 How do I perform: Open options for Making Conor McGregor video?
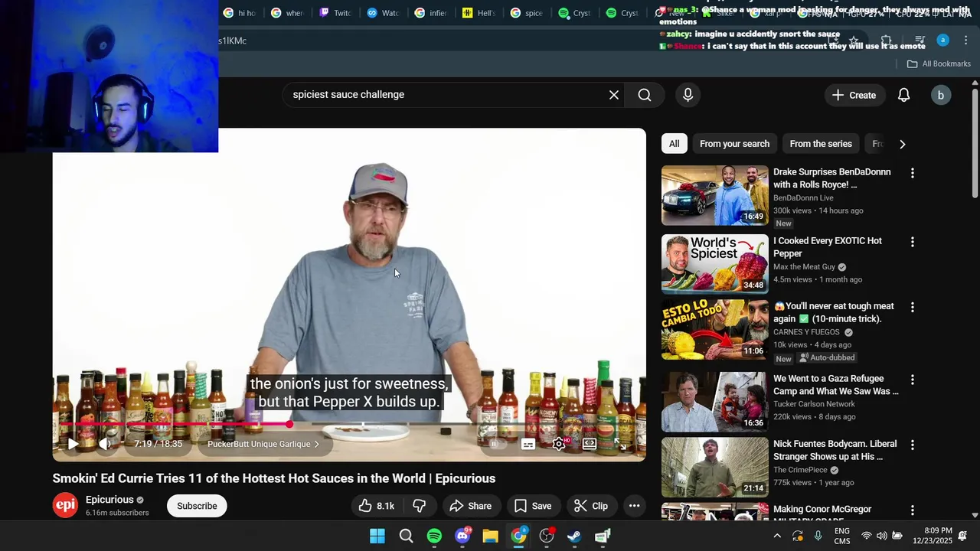pyautogui.click(x=912, y=510)
